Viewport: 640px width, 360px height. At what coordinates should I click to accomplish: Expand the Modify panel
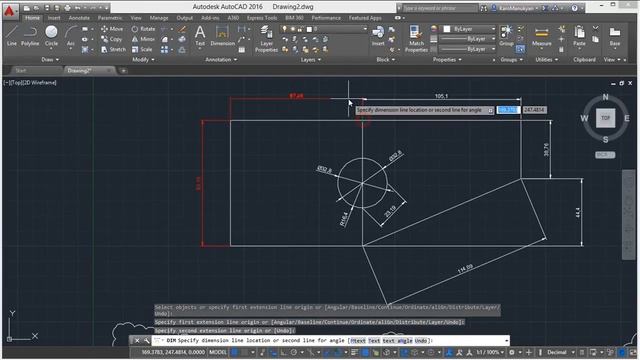pos(143,60)
